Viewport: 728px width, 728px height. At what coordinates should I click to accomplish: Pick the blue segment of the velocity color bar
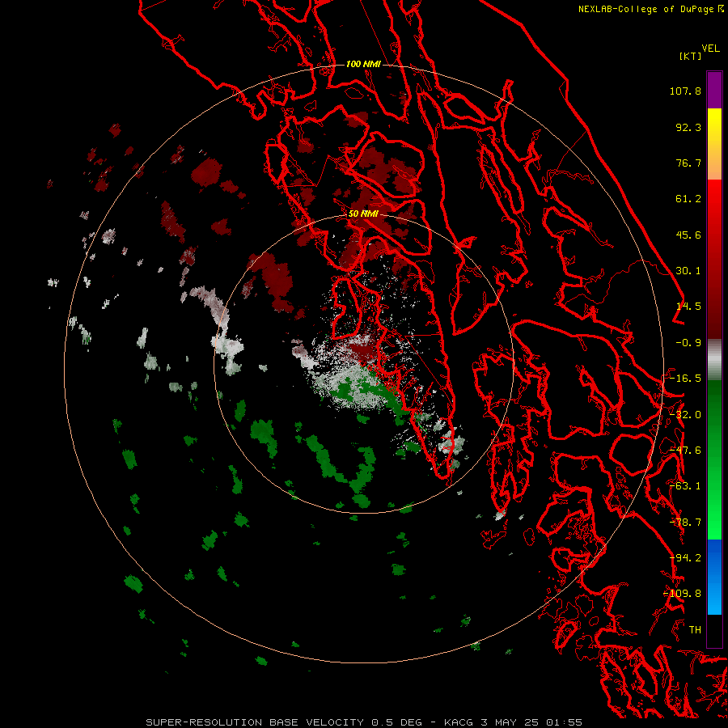point(714,577)
